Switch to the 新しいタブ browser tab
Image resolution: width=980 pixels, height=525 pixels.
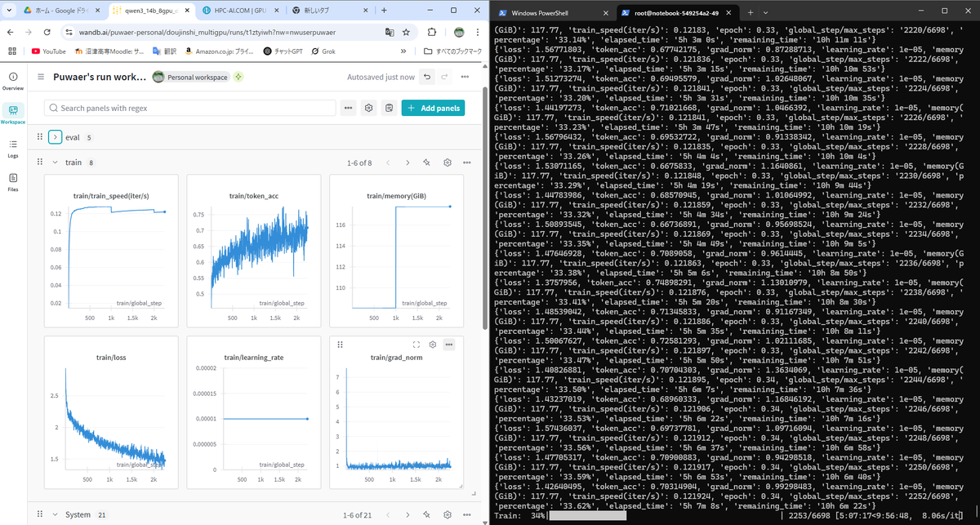click(330, 11)
